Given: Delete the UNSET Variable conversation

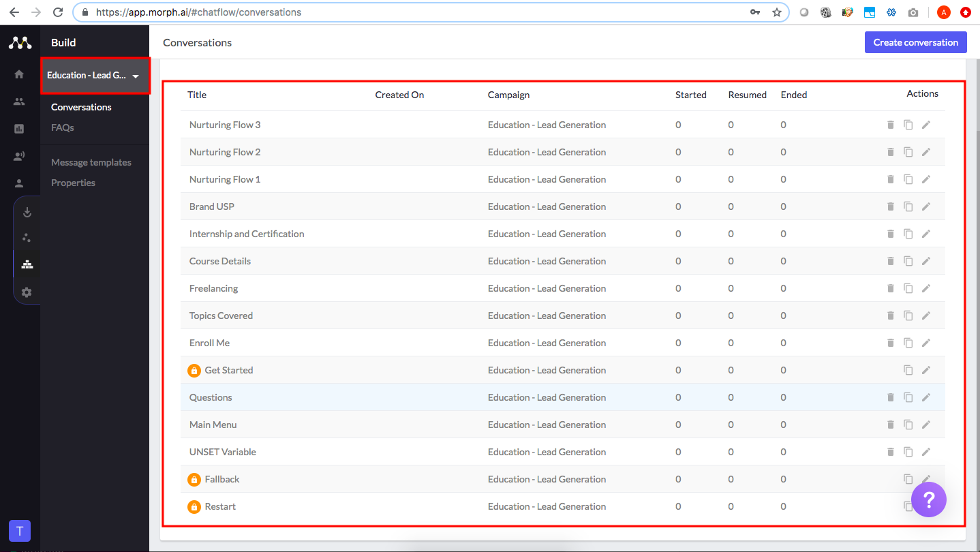Looking at the screenshot, I should point(890,452).
